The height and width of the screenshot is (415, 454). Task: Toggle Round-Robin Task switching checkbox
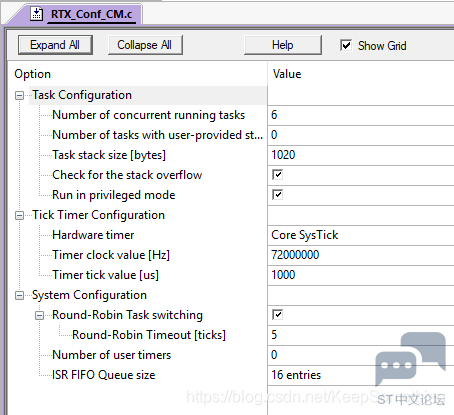pyautogui.click(x=277, y=315)
